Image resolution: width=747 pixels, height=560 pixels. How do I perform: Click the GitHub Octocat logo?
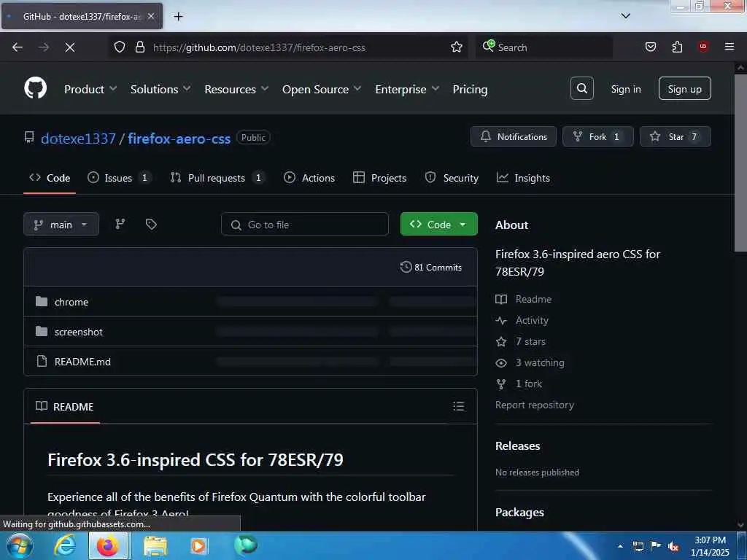(35, 88)
